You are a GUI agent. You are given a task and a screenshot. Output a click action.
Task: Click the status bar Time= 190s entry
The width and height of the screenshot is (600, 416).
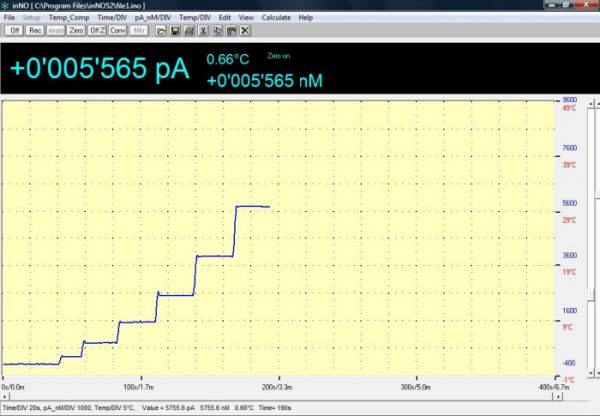[275, 408]
